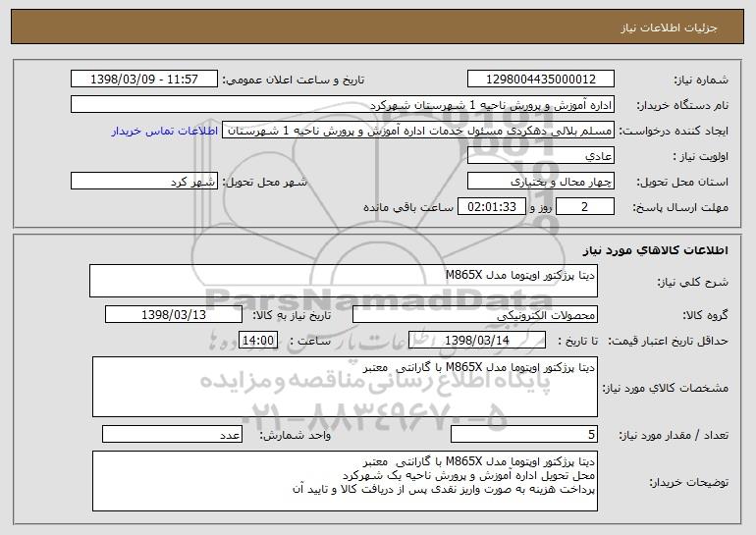Select the ایجاد کننده درخواست field
Screen dimensions: 756x535
(x=418, y=131)
